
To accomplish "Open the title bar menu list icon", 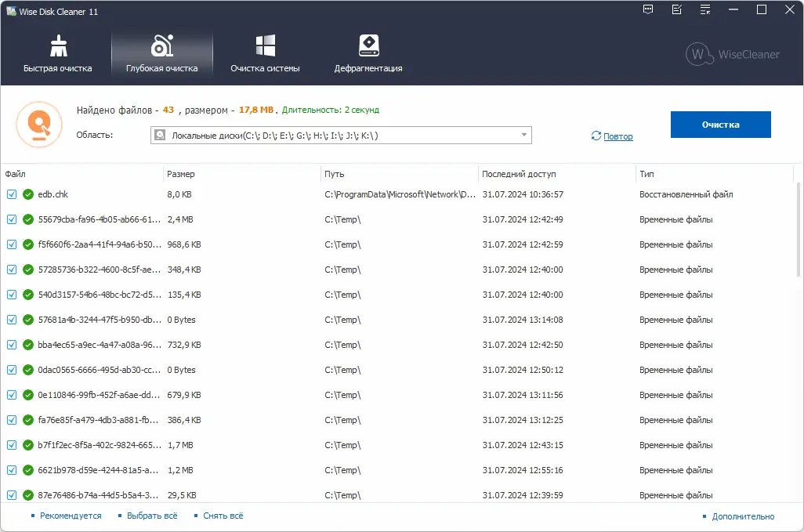I will (706, 9).
